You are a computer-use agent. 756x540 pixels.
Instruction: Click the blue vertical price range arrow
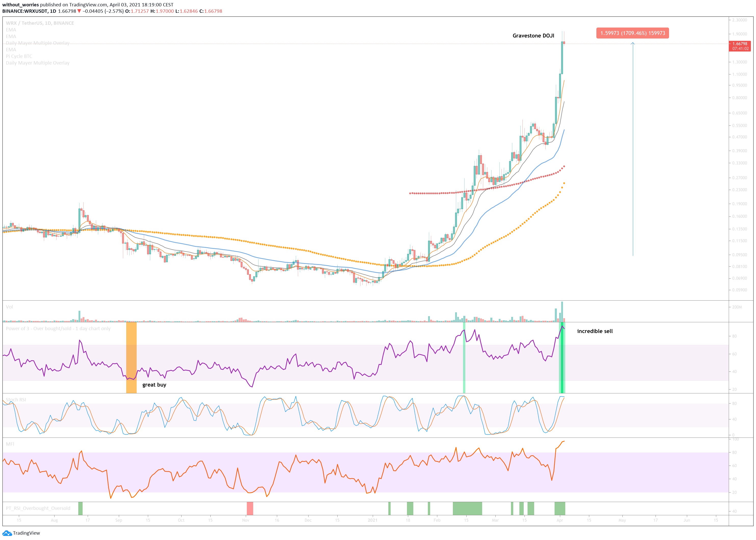click(633, 149)
